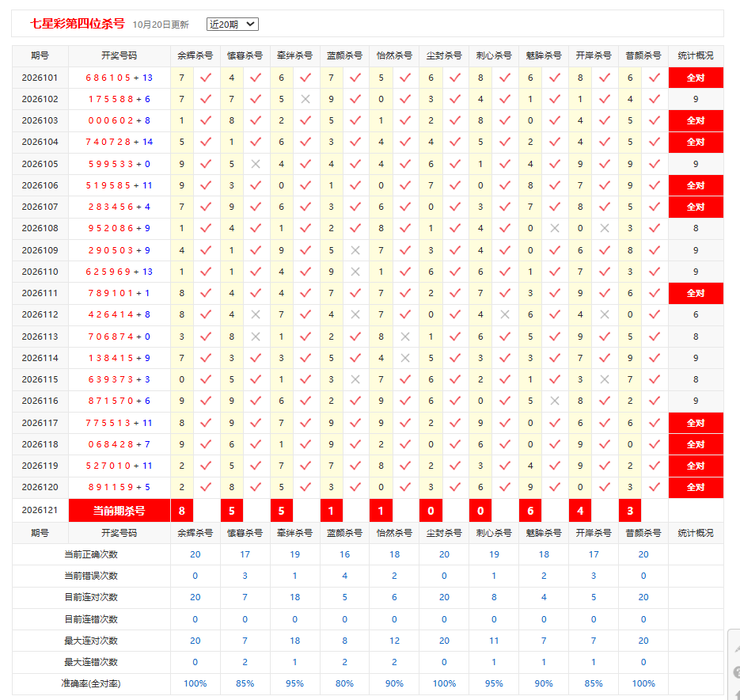Click the current 魅眸杀号 kill number 6
Image resolution: width=740 pixels, height=700 pixels.
click(530, 511)
